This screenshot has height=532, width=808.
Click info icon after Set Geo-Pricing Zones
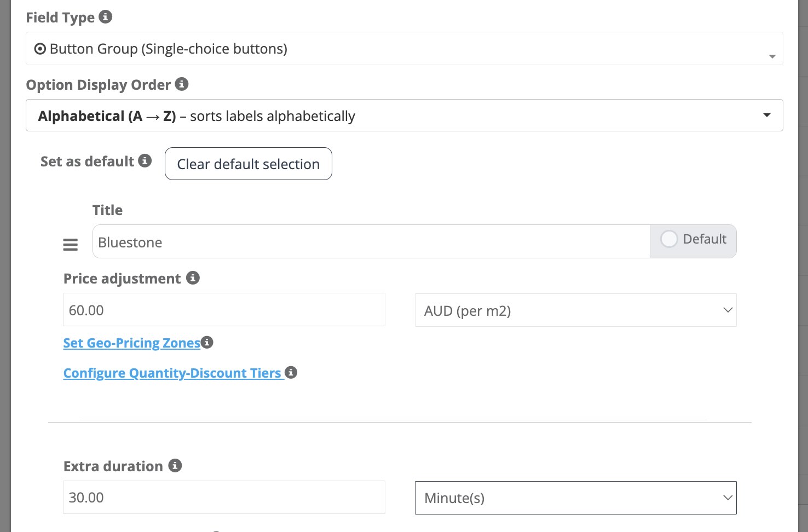click(x=207, y=342)
